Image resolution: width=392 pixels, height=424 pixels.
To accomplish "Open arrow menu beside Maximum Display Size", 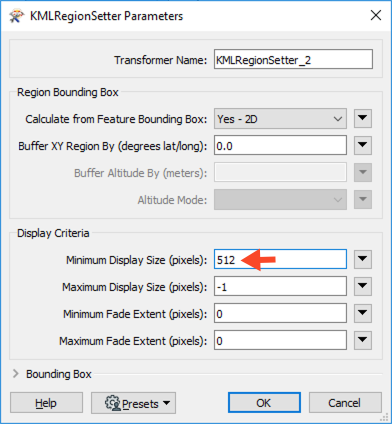I will (x=363, y=286).
